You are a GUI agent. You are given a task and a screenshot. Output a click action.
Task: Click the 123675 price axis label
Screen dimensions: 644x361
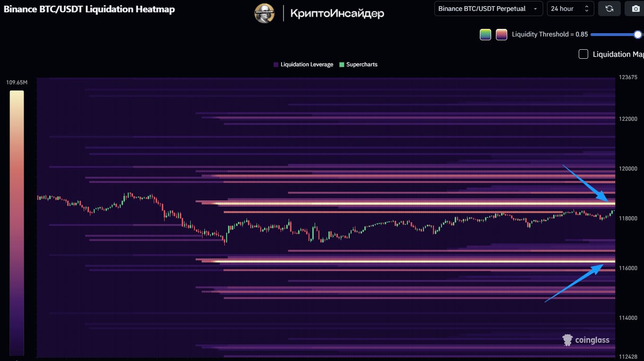(x=627, y=77)
